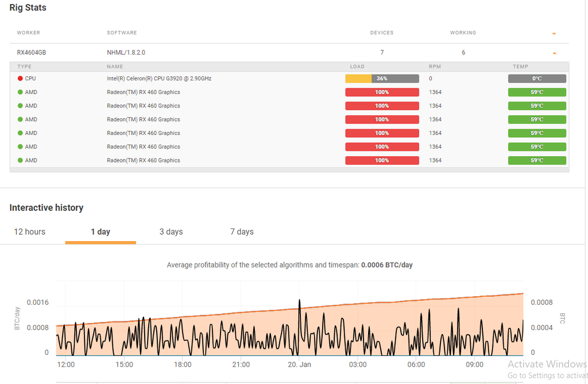588x384 pixels.
Task: Click the scrollbar strip below the device table
Action: click(x=289, y=170)
